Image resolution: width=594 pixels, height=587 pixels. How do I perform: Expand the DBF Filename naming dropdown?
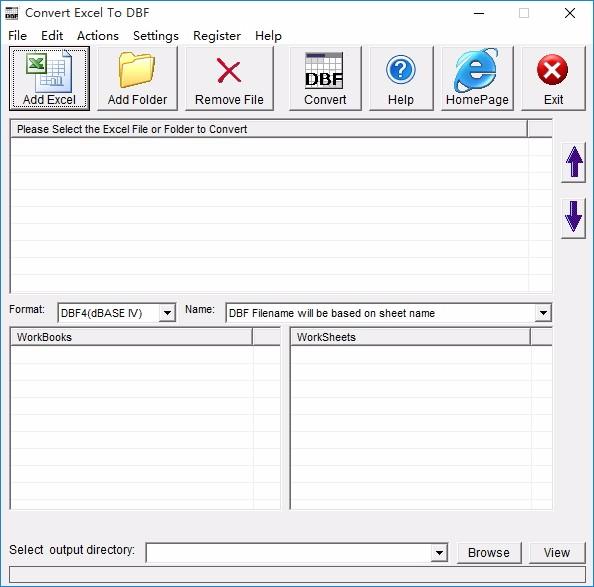pyautogui.click(x=543, y=313)
